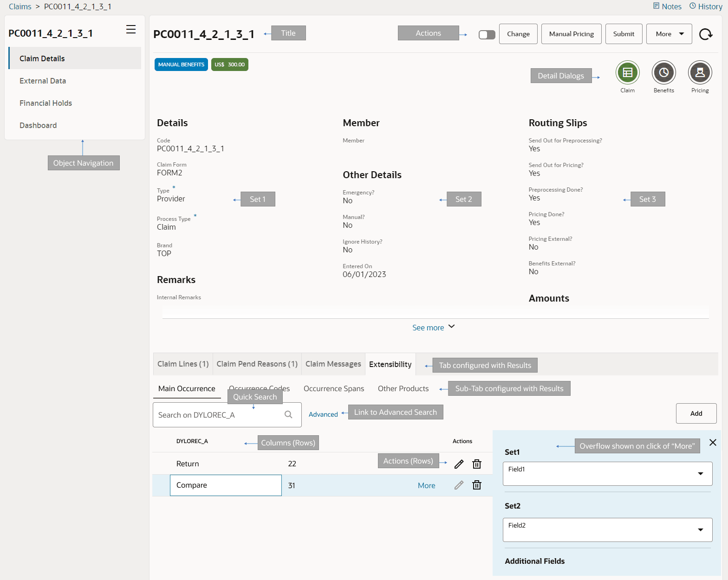This screenshot has height=580, width=728.
Task: Delete the Return row with trash icon
Action: click(477, 464)
